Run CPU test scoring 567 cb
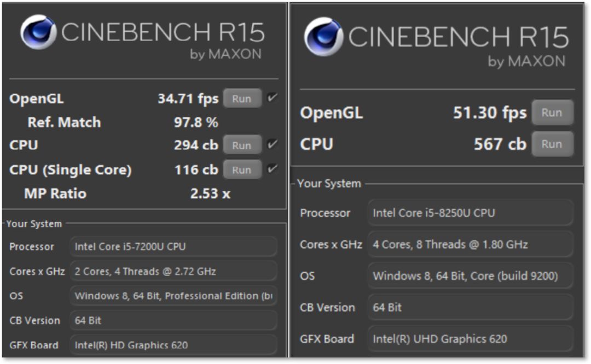Screen dimensions: 591x364 552,144
